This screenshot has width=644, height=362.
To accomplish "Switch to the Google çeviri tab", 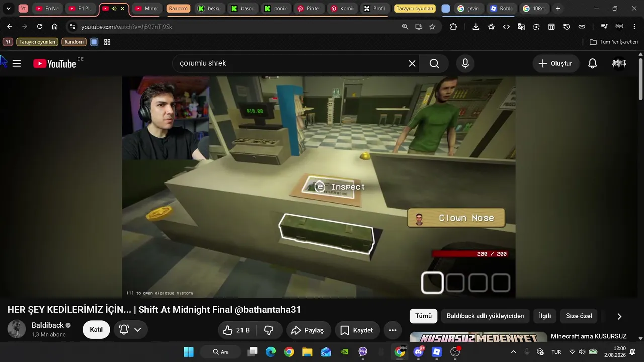I will pyautogui.click(x=468, y=9).
